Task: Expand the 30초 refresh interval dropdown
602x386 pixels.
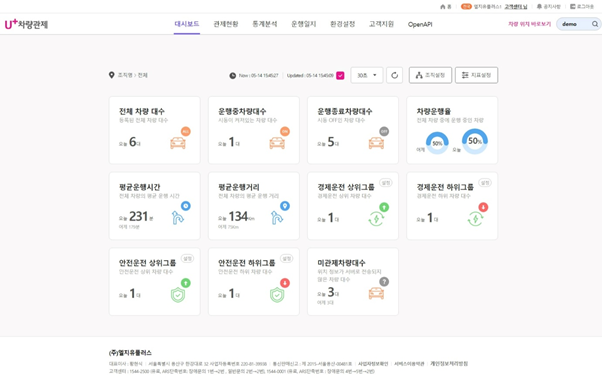Action: click(x=367, y=75)
